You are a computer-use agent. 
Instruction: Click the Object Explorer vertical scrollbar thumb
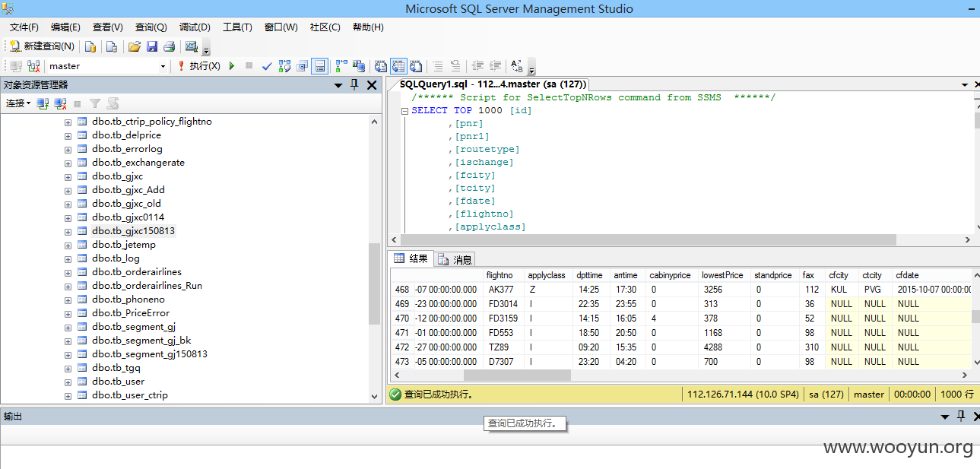click(374, 284)
